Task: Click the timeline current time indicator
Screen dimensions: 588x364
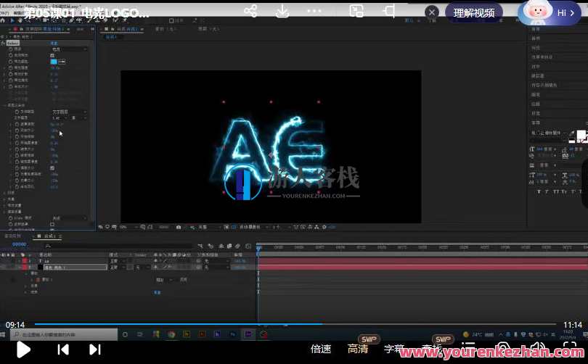Action: tap(258, 247)
